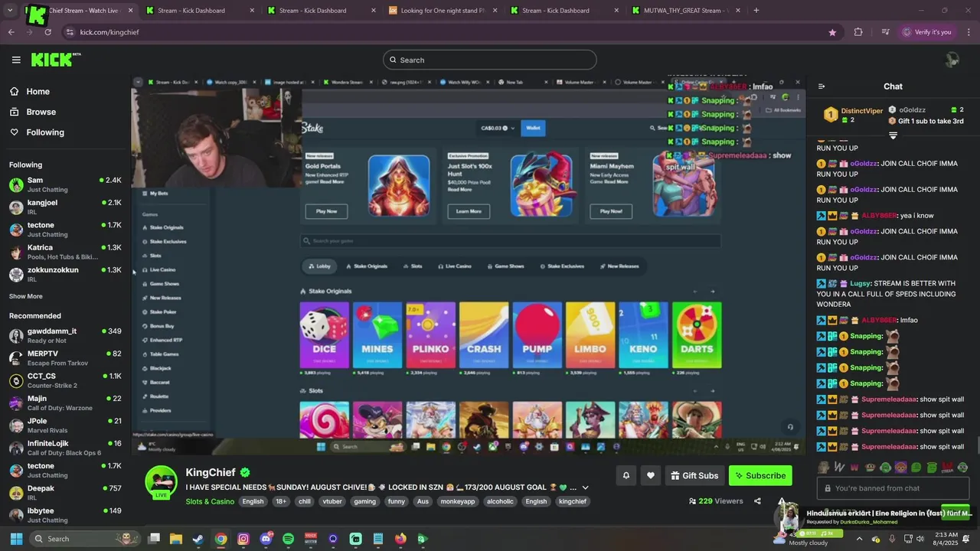The width and height of the screenshot is (980, 551).
Task: Click the green Kick logo in the header
Action: pos(52,60)
